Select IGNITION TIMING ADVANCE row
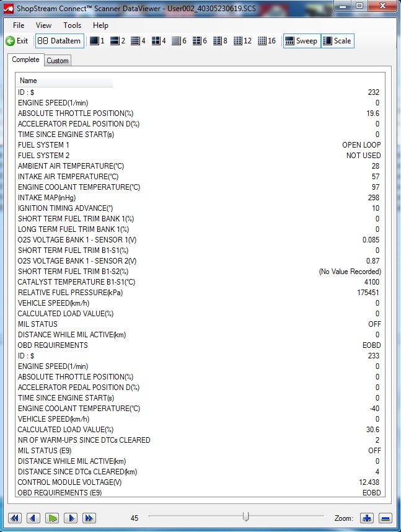Screen dimensions: 401x532 pos(200,208)
